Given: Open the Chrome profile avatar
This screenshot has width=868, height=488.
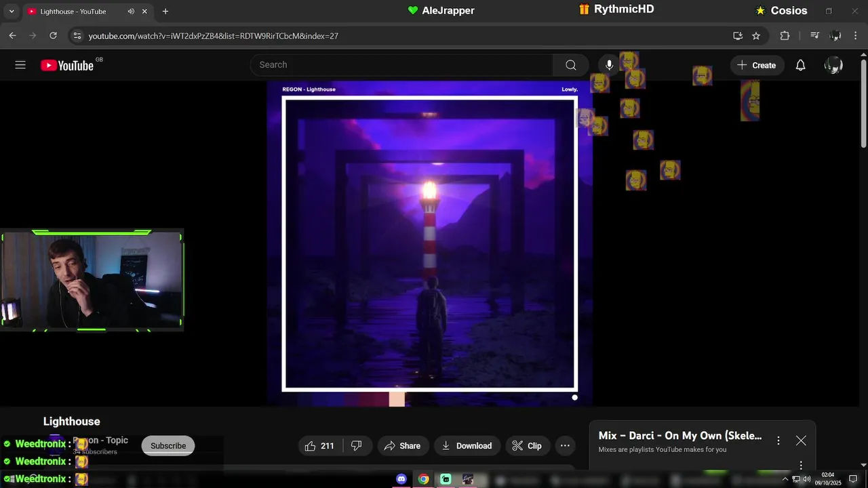Looking at the screenshot, I should [x=835, y=35].
